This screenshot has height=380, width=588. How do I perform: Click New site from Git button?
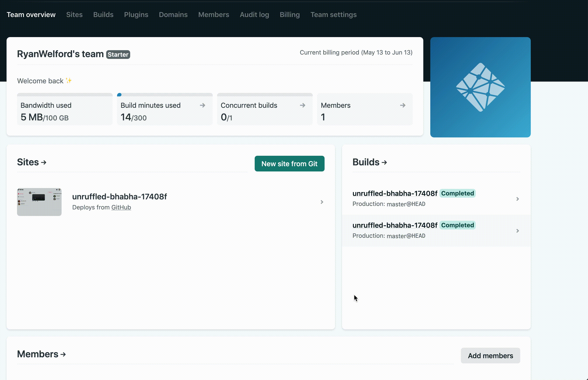click(289, 164)
